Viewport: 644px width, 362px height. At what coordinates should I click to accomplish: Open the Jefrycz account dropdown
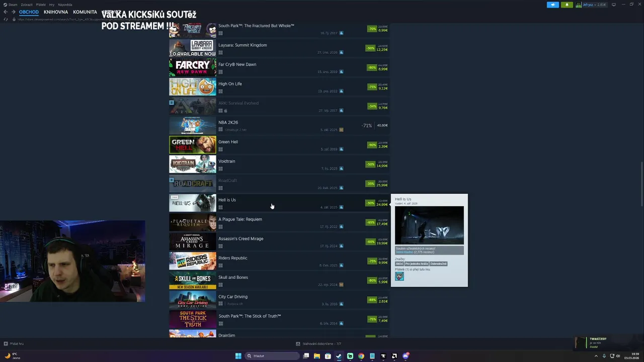pos(595,5)
